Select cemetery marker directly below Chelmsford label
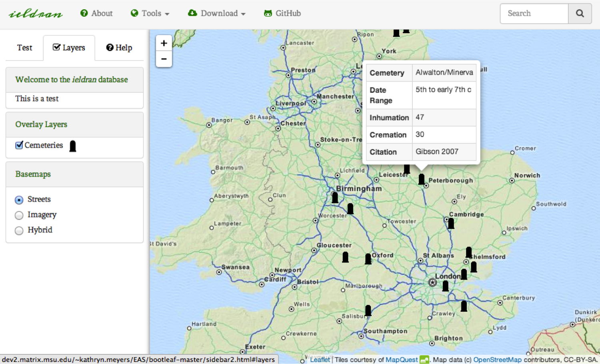Viewport: 600px width, 364px height. coord(474,267)
